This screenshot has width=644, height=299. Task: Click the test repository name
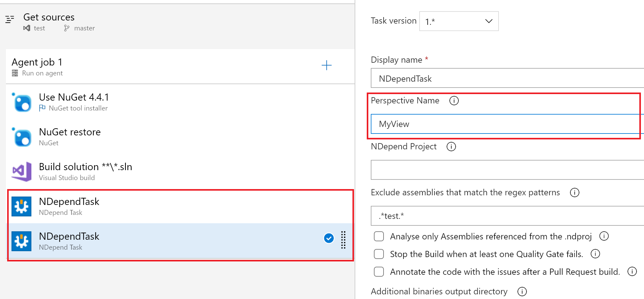[x=39, y=28]
